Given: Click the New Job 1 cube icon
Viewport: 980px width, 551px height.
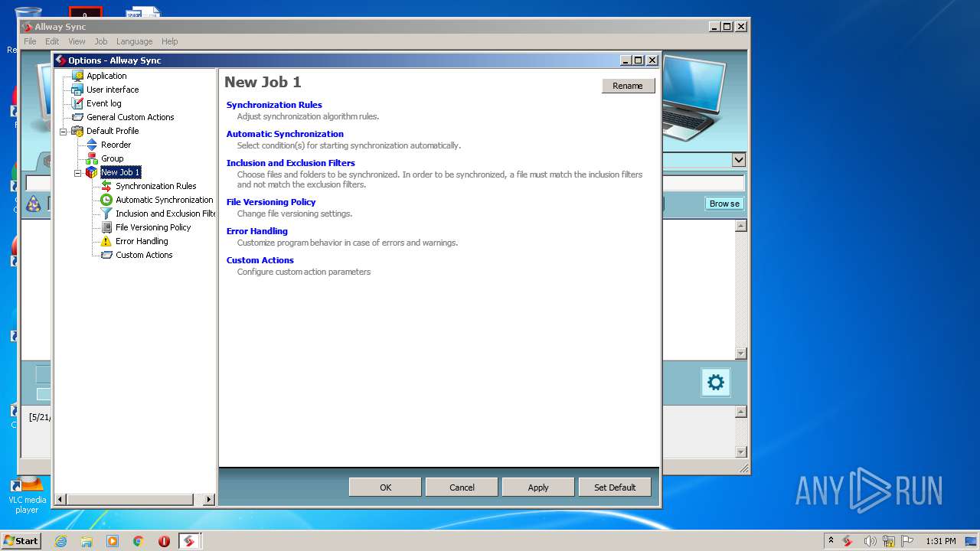Looking at the screenshot, I should coord(92,172).
